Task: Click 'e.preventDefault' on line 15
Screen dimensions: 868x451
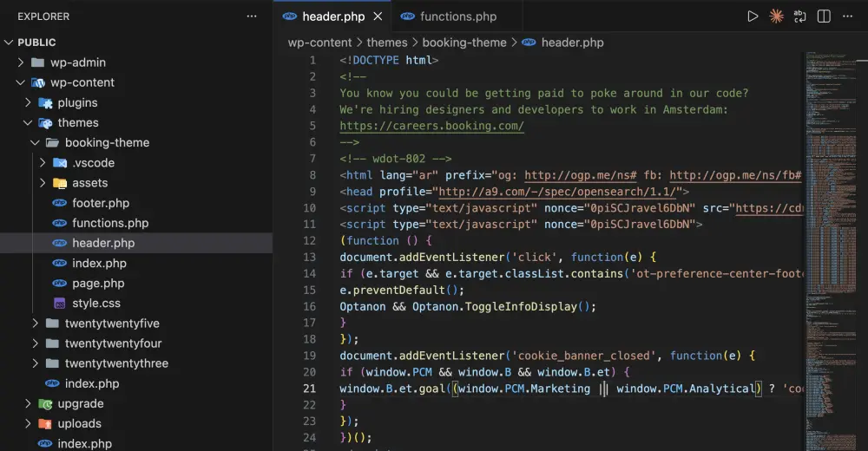Action: pos(392,290)
